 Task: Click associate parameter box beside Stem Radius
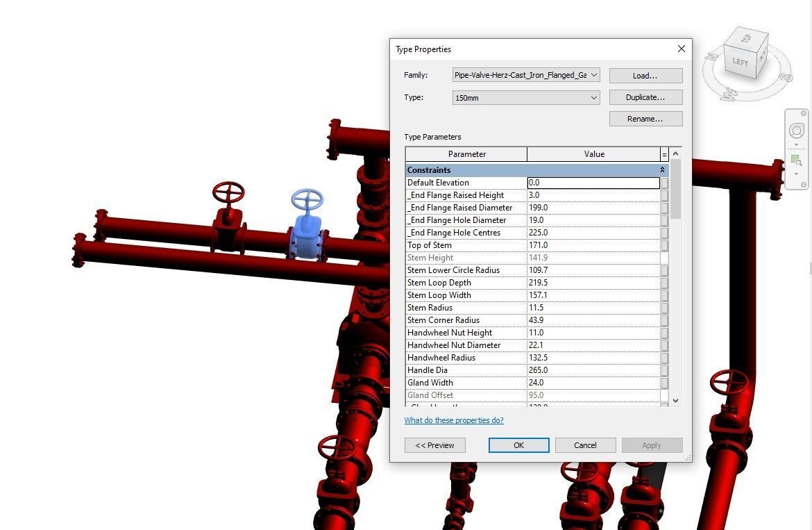pos(664,308)
